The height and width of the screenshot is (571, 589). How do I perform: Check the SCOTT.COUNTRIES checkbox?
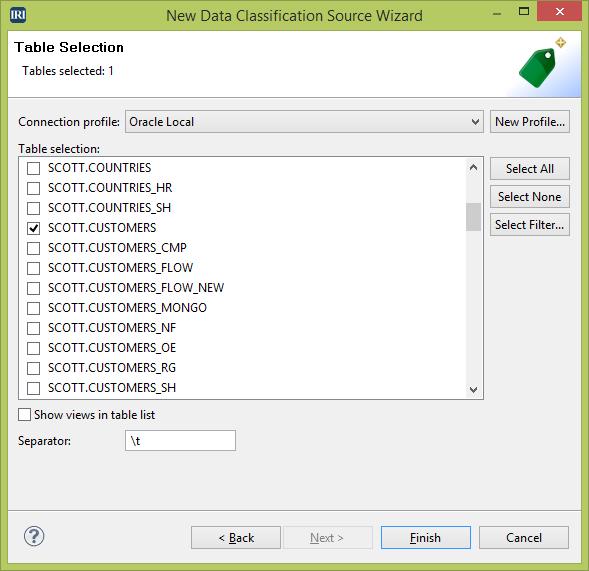(33, 168)
